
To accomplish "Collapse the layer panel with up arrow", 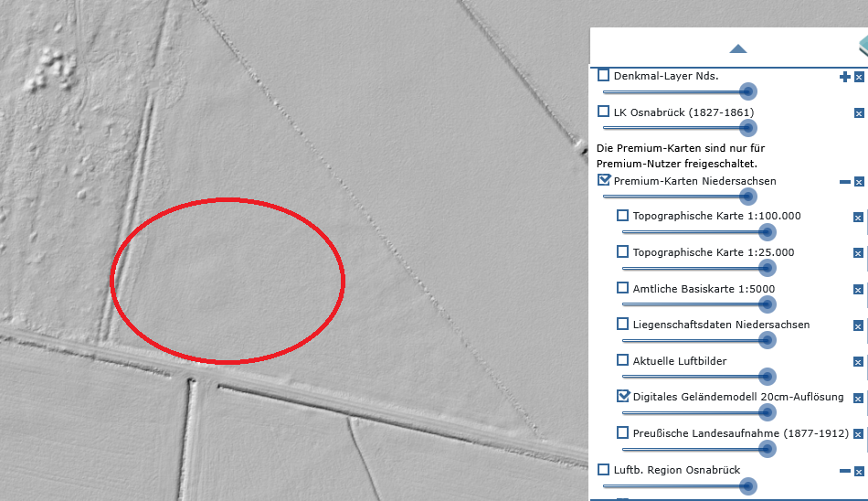I will [x=738, y=48].
